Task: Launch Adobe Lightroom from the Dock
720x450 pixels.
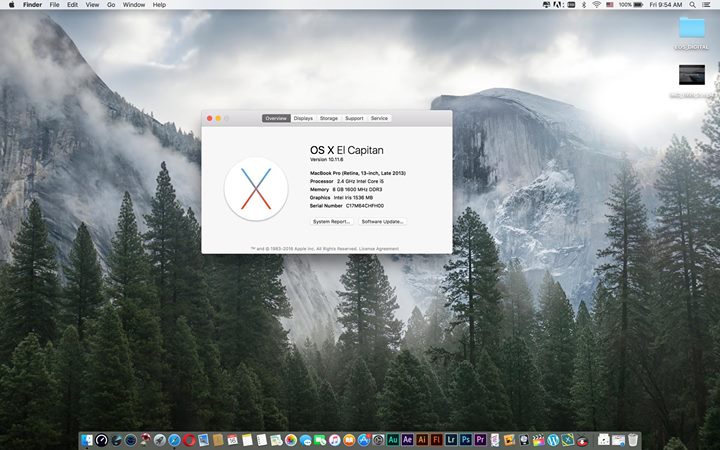Action: click(451, 440)
